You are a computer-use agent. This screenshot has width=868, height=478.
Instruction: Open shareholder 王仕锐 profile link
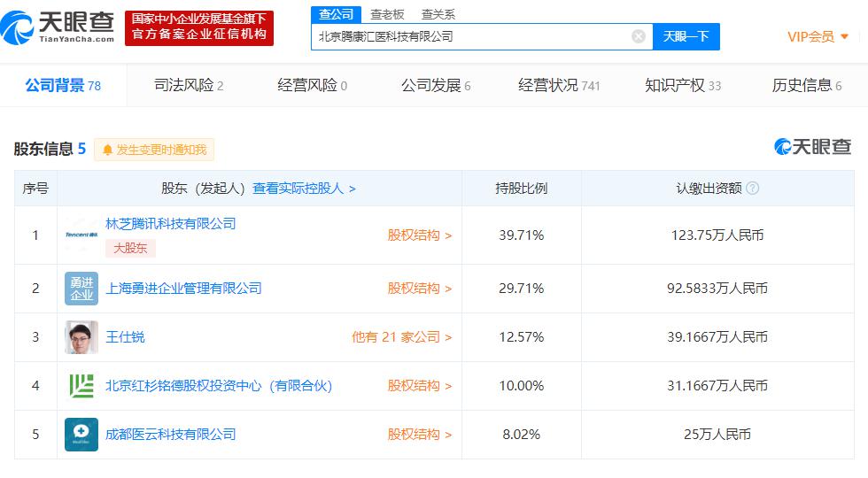pos(125,337)
